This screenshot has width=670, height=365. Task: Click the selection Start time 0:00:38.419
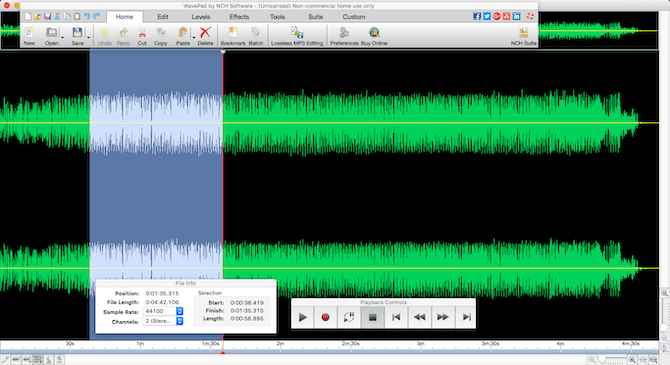(x=247, y=303)
